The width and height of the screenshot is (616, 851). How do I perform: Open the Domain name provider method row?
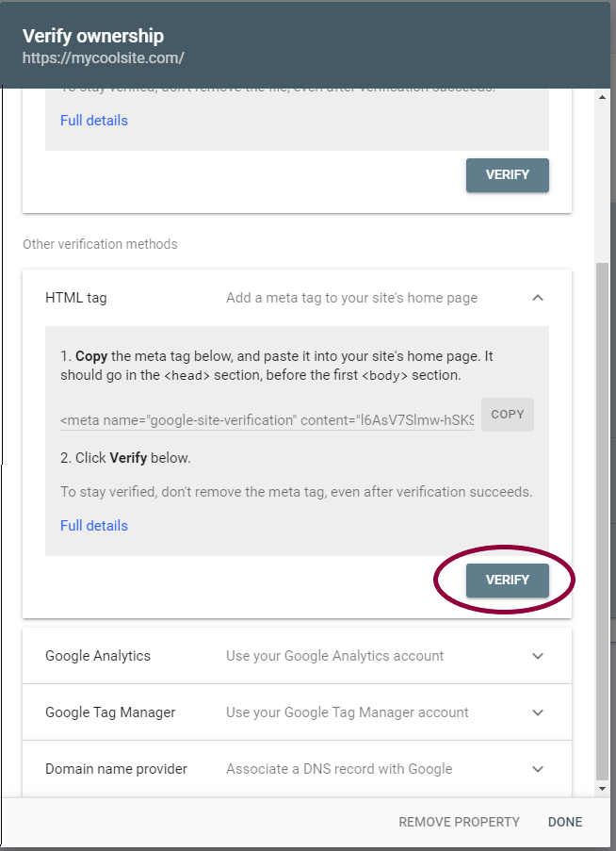(x=297, y=768)
